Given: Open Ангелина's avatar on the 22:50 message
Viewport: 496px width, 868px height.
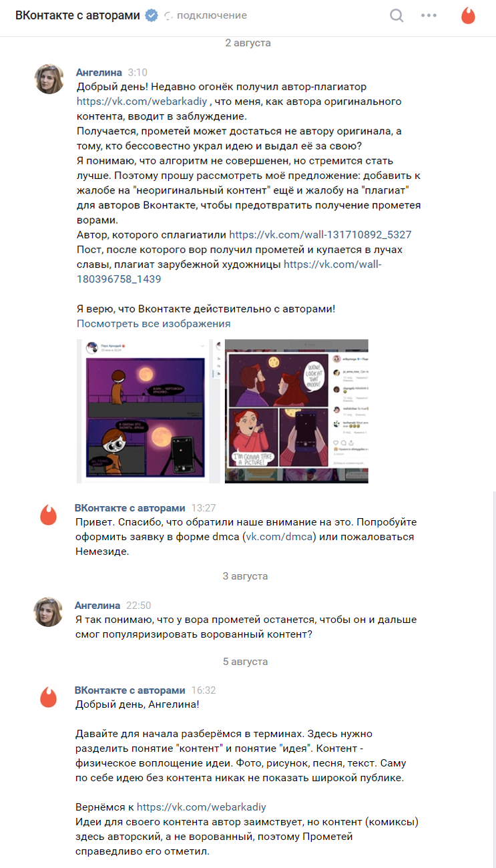Looking at the screenshot, I should click(49, 612).
